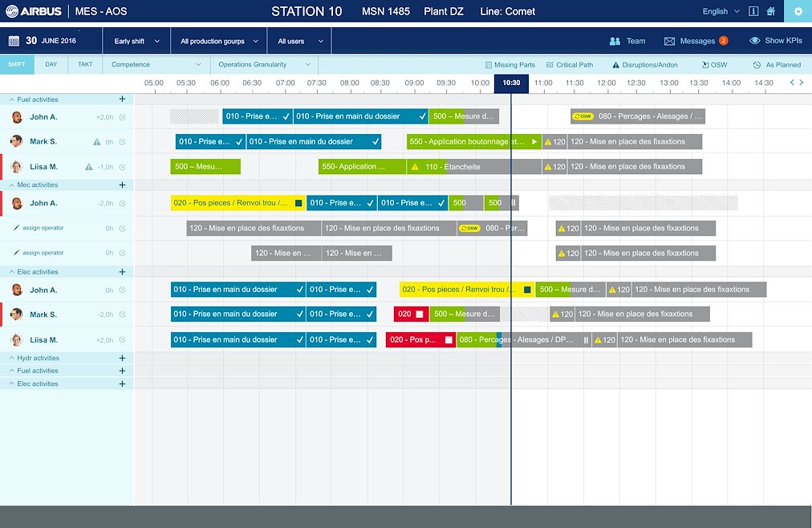This screenshot has height=528, width=812.
Task: Select yellow 020 - Pos pieces task in Mec John A. row
Action: pos(238,203)
